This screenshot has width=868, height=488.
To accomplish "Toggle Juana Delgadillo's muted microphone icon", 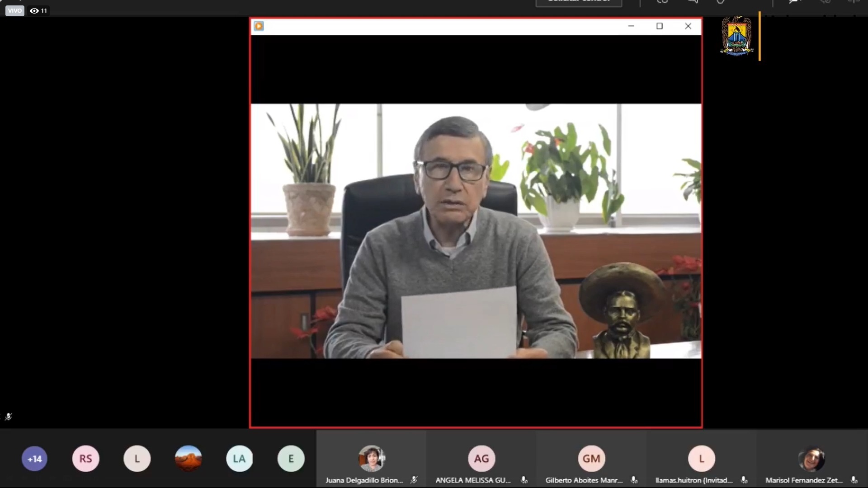I will 414,480.
